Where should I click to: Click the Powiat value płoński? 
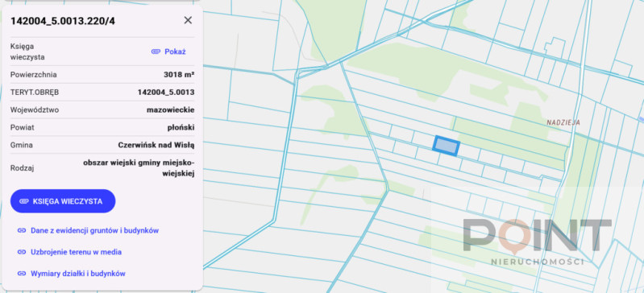point(181,128)
